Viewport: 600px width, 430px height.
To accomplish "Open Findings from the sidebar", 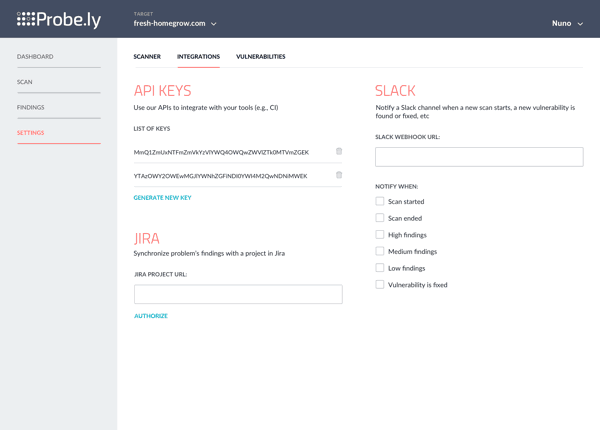I will click(x=30, y=107).
